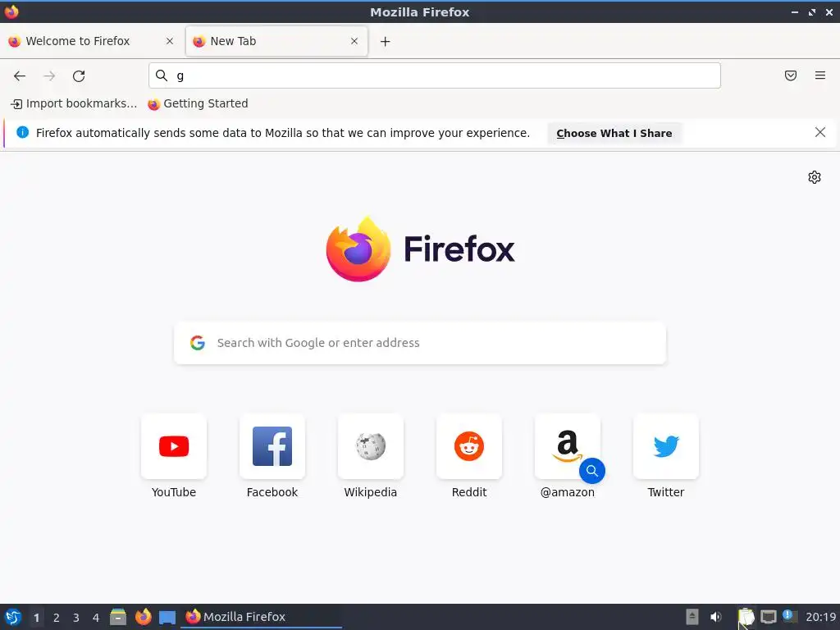Dismiss the data sharing notification bar
Viewport: 840px width, 630px height.
[x=820, y=132]
